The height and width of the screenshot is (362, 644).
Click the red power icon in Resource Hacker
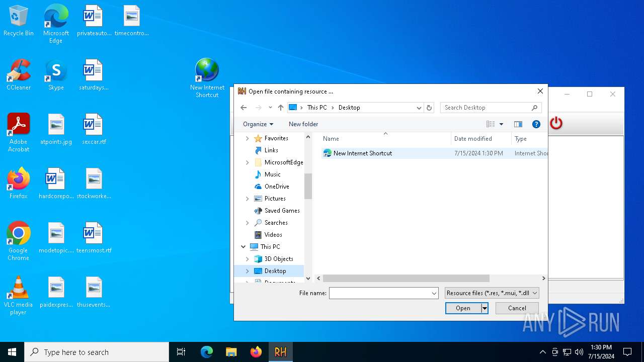coord(556,123)
